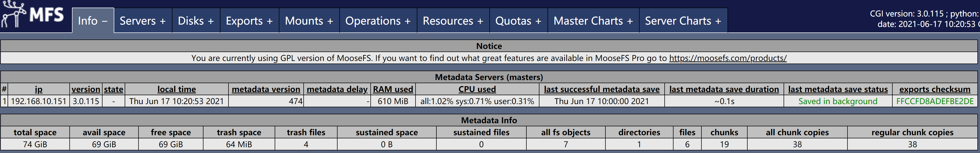Switch to the Mounts tab

[309, 21]
